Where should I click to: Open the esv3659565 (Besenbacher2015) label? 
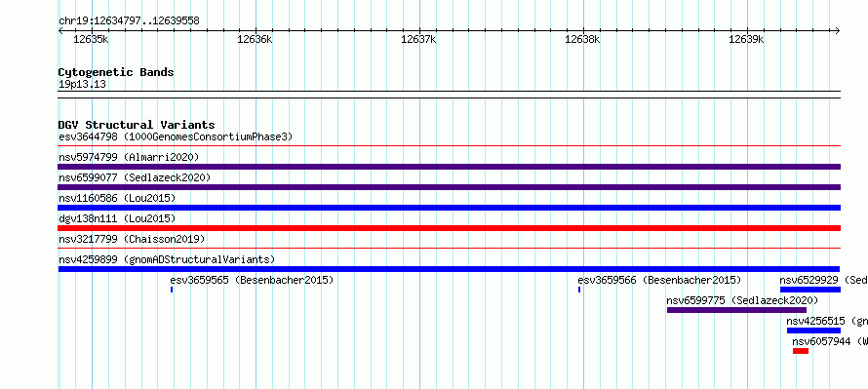pos(252,280)
